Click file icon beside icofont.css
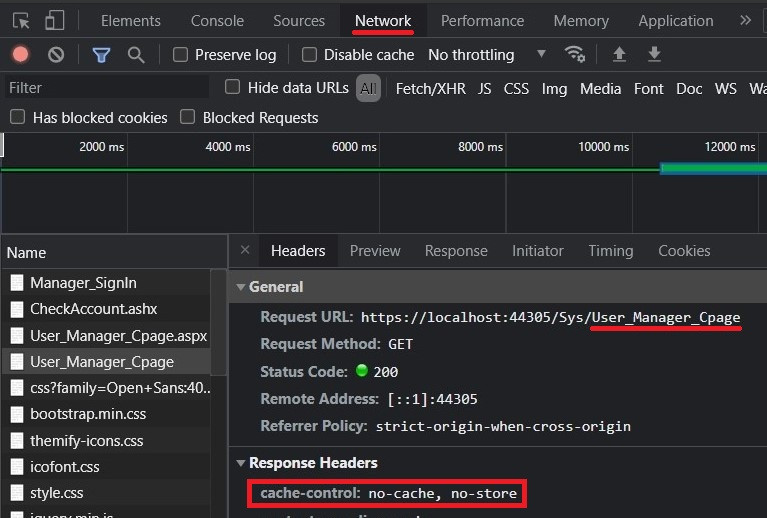This screenshot has height=518, width=767. point(17,467)
